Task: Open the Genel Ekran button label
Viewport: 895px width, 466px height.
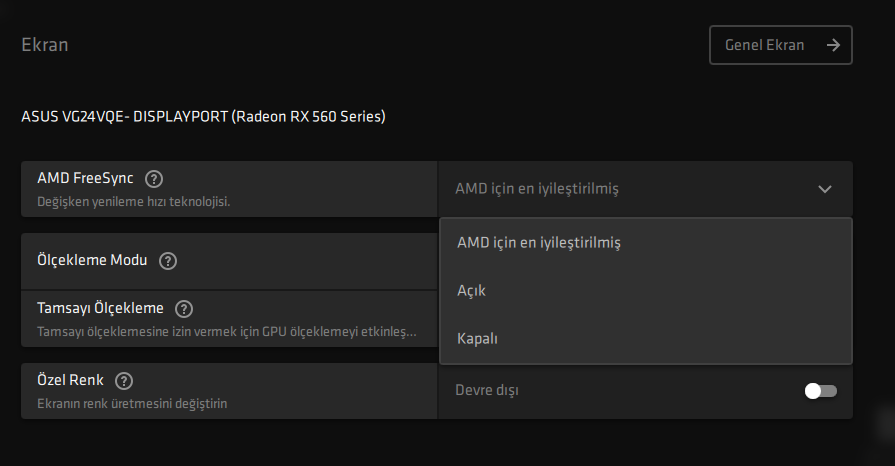Action: [x=764, y=45]
